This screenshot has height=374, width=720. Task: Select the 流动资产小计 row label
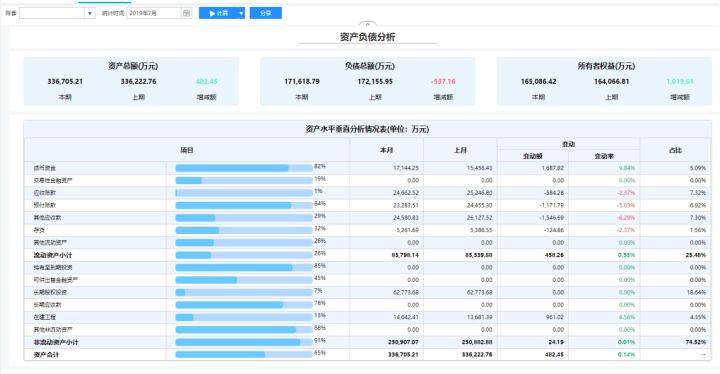point(53,255)
